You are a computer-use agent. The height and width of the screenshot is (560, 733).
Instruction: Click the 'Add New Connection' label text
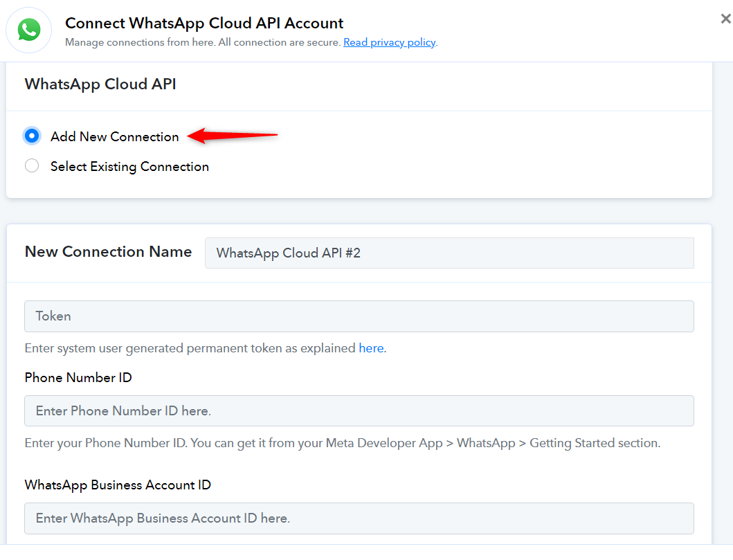pyautogui.click(x=114, y=136)
